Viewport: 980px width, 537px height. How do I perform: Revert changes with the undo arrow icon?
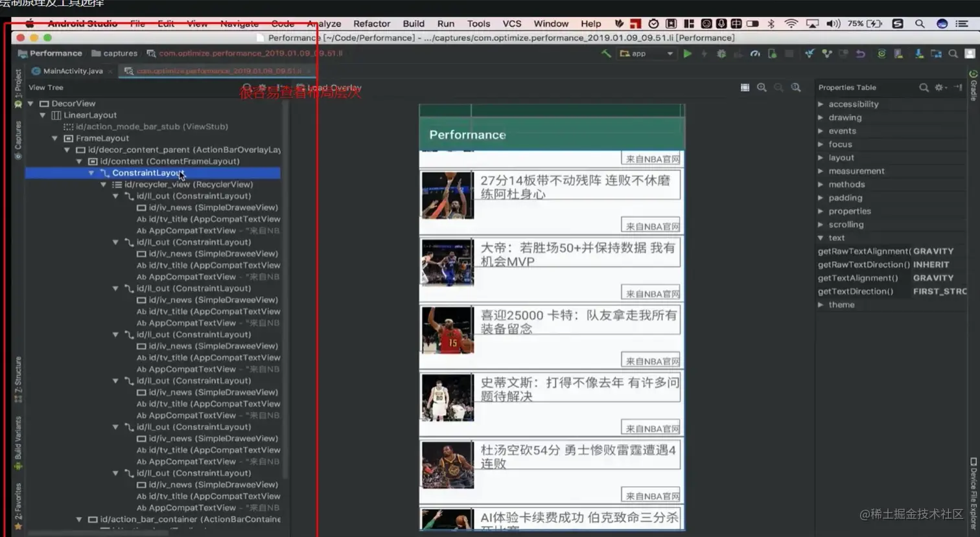click(860, 54)
